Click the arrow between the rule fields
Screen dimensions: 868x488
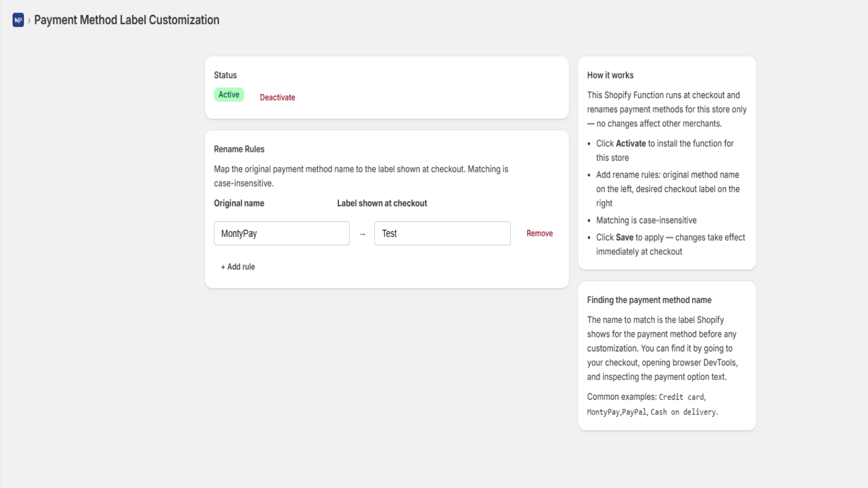point(362,234)
